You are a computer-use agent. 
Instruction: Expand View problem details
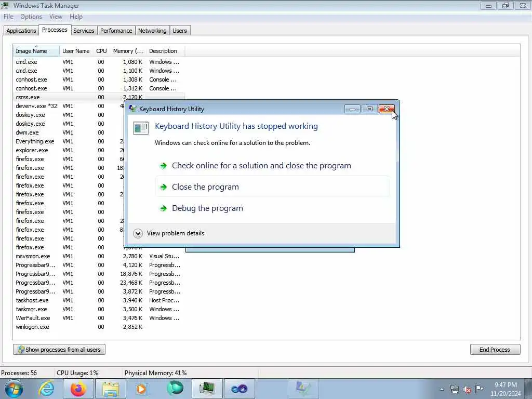(169, 233)
